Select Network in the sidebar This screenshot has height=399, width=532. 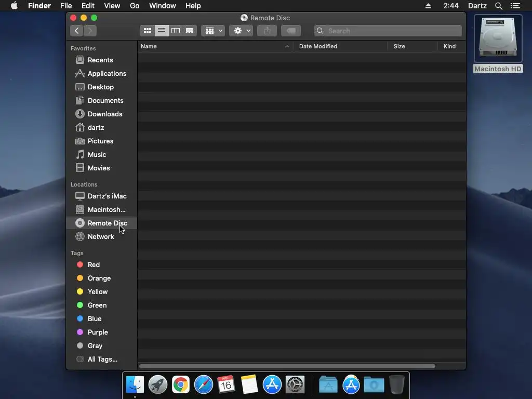click(101, 237)
